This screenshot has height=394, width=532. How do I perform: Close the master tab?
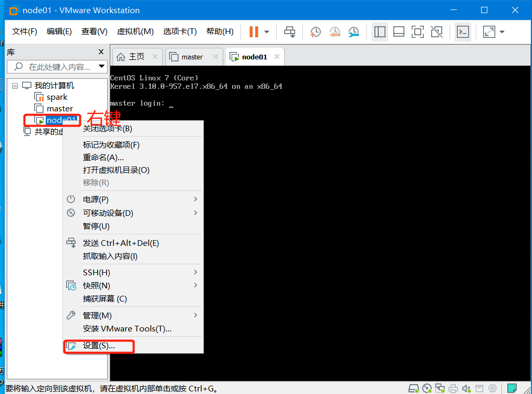215,56
